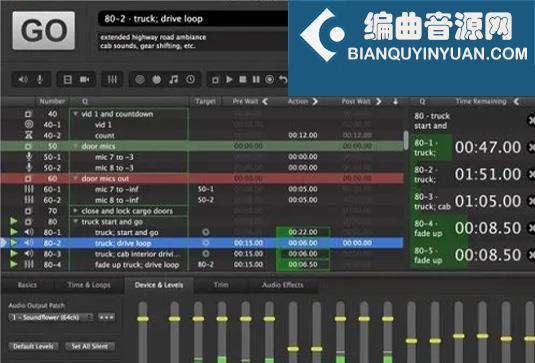Expand 'close and lock cargo doors' group

click(x=75, y=211)
